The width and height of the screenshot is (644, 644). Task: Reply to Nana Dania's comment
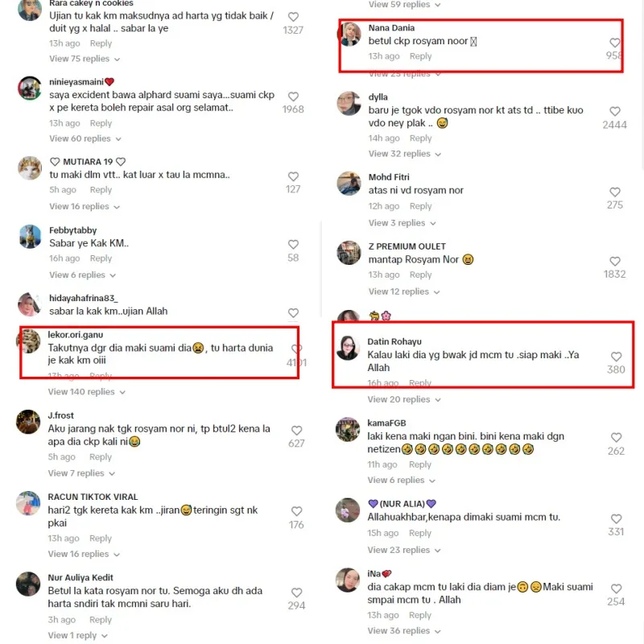[420, 56]
